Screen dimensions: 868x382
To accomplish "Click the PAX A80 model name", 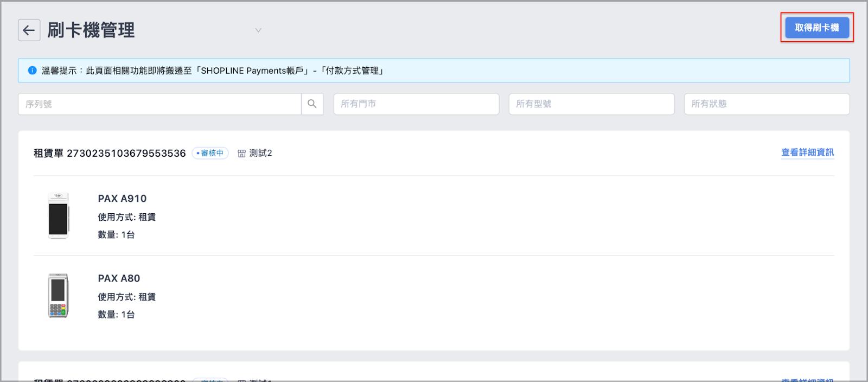I will pos(119,278).
